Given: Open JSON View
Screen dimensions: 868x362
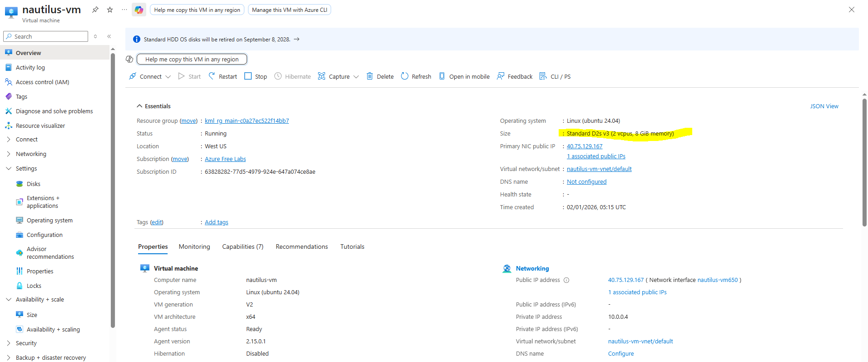Looking at the screenshot, I should 824,106.
